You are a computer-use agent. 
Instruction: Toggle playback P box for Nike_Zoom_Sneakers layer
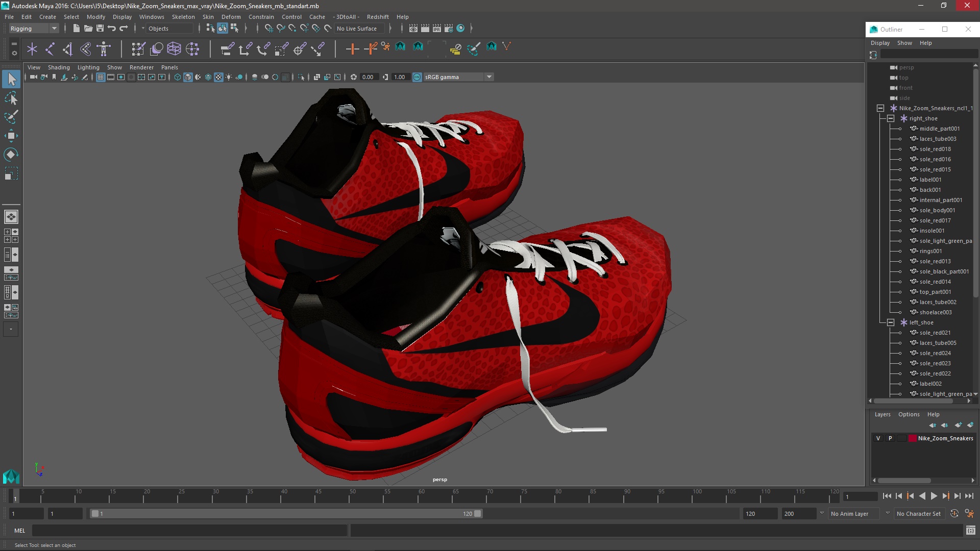[x=890, y=438]
